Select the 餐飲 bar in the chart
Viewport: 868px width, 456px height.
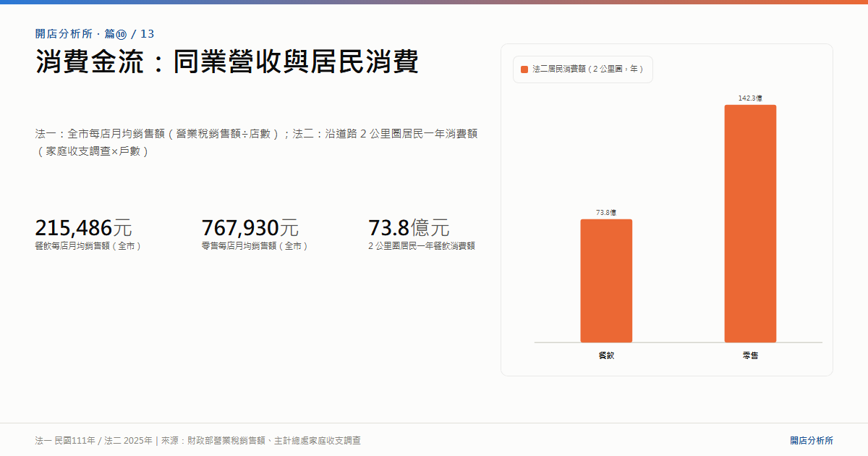[x=606, y=281]
